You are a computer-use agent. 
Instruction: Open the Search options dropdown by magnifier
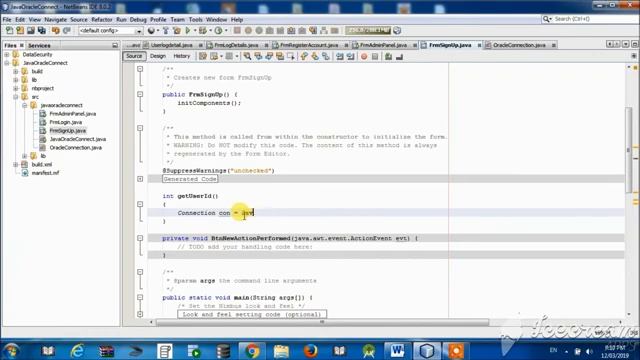pos(547,19)
